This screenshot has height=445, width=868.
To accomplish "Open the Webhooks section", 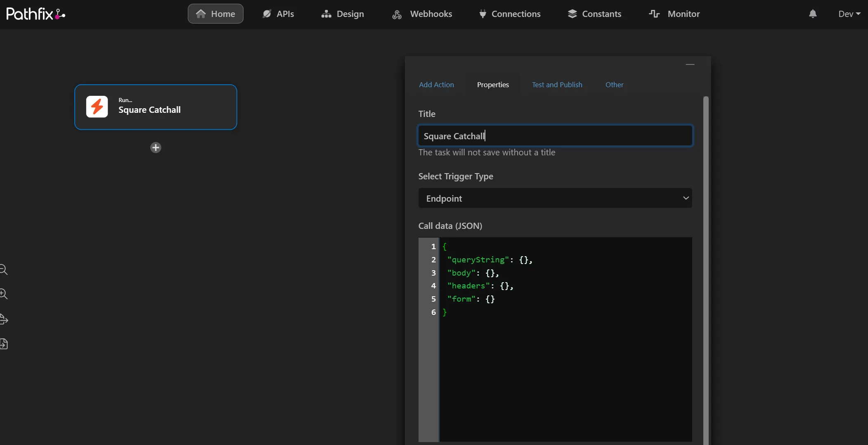I will [422, 14].
